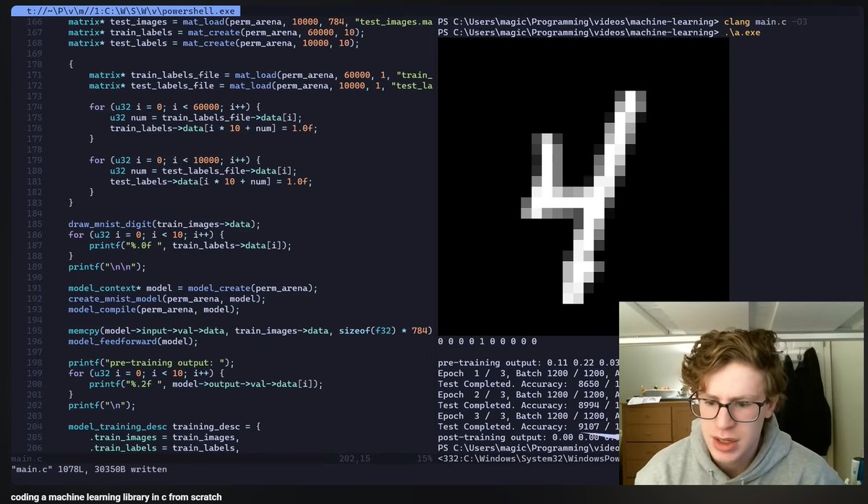Screen dimensions: 868x504
Task: Select the powershell.exe terminal tab title
Action: pos(129,12)
